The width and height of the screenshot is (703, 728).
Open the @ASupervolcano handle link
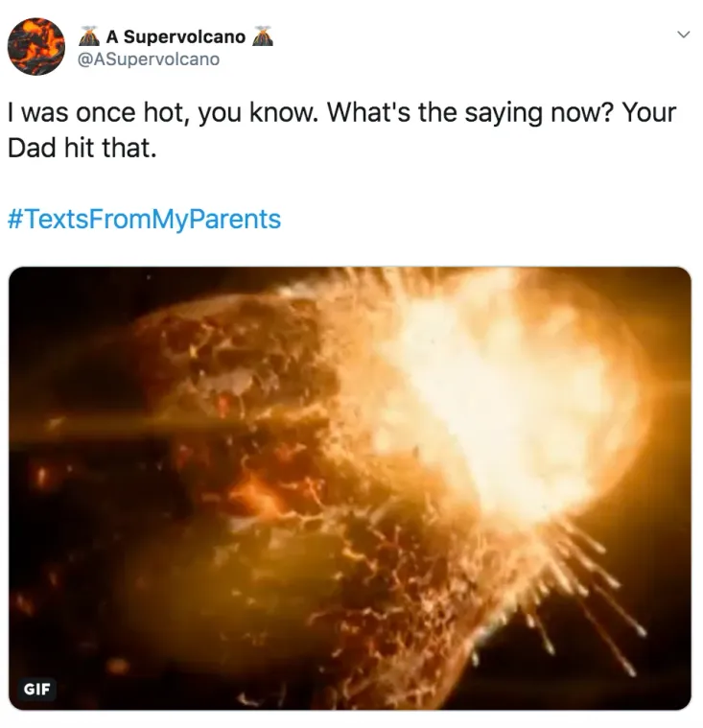pos(149,59)
